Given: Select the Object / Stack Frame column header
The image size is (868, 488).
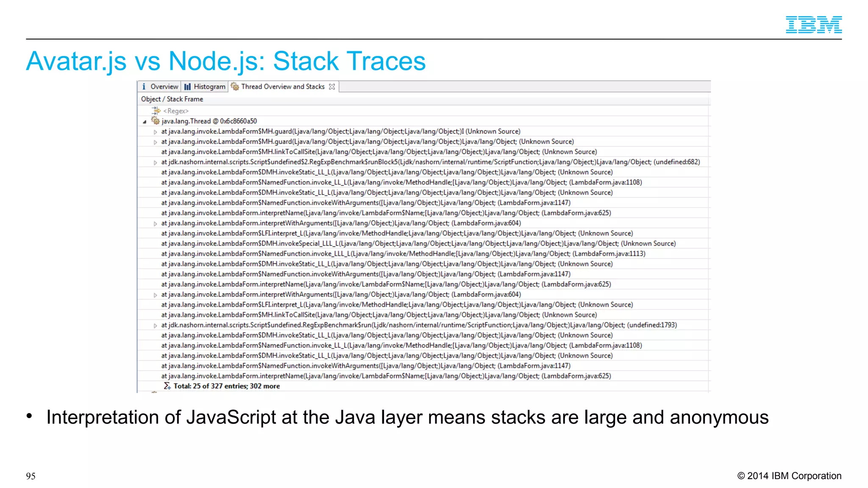Looking at the screenshot, I should (x=424, y=99).
